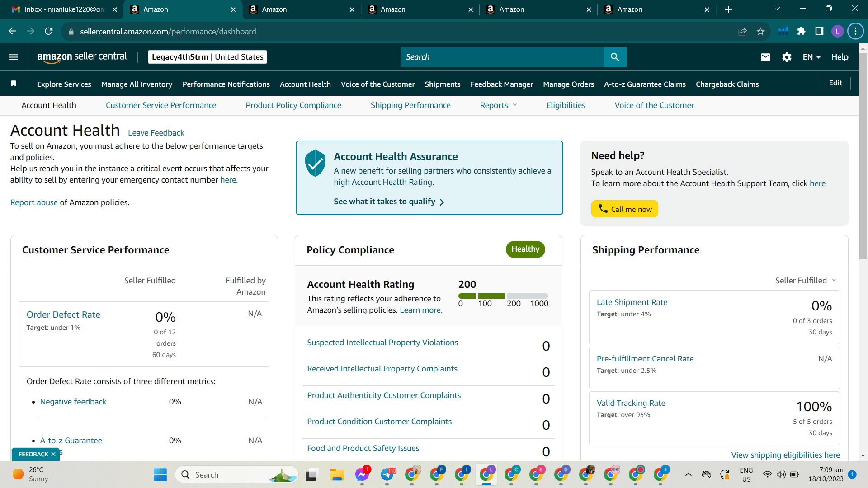Show hidden system tray icons
This screenshot has width=868, height=488.
pyautogui.click(x=689, y=474)
